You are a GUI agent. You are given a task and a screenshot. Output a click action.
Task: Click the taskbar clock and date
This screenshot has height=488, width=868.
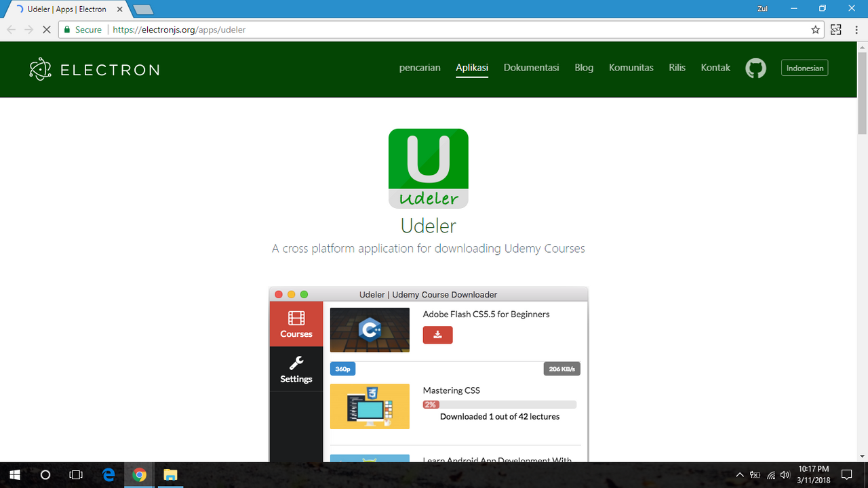(x=814, y=474)
